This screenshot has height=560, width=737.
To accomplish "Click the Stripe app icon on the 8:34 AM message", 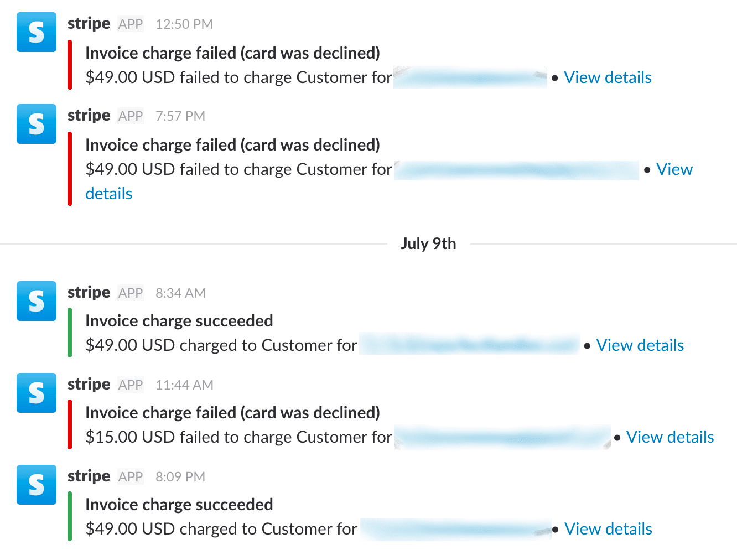I will 36,301.
